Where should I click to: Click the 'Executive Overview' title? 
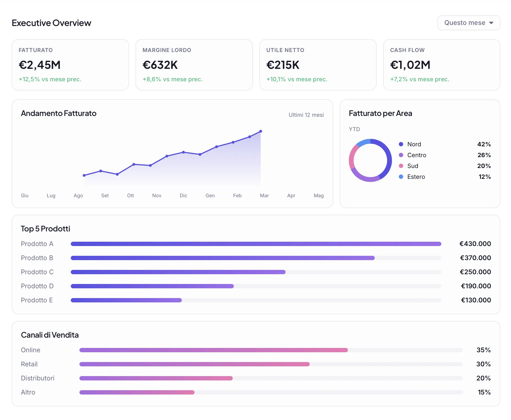tap(51, 23)
